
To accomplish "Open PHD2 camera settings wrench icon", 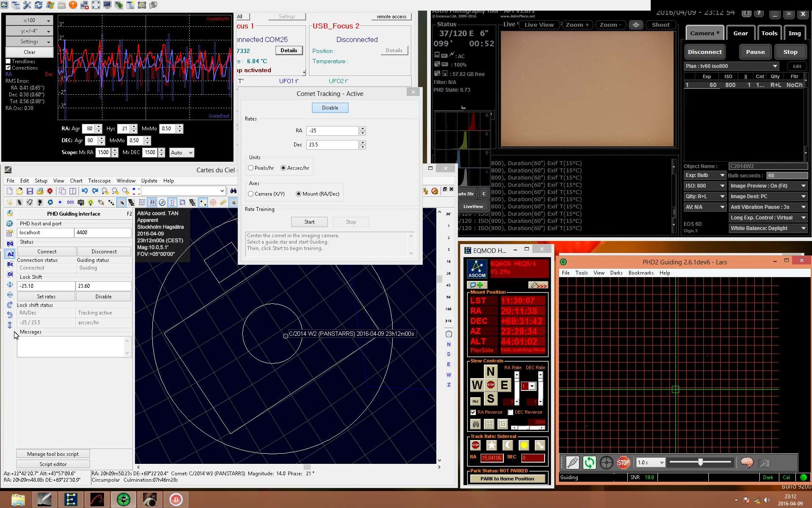I will pos(764,463).
